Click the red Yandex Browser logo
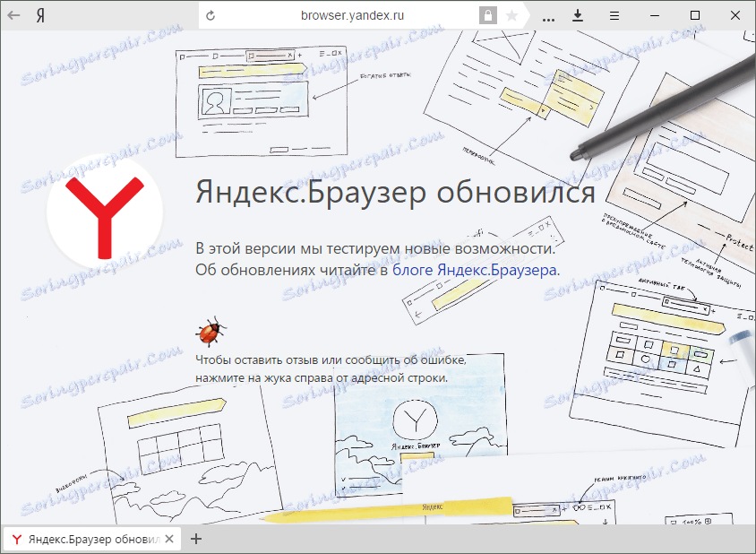Viewport: 756px width, 554px height. point(105,212)
